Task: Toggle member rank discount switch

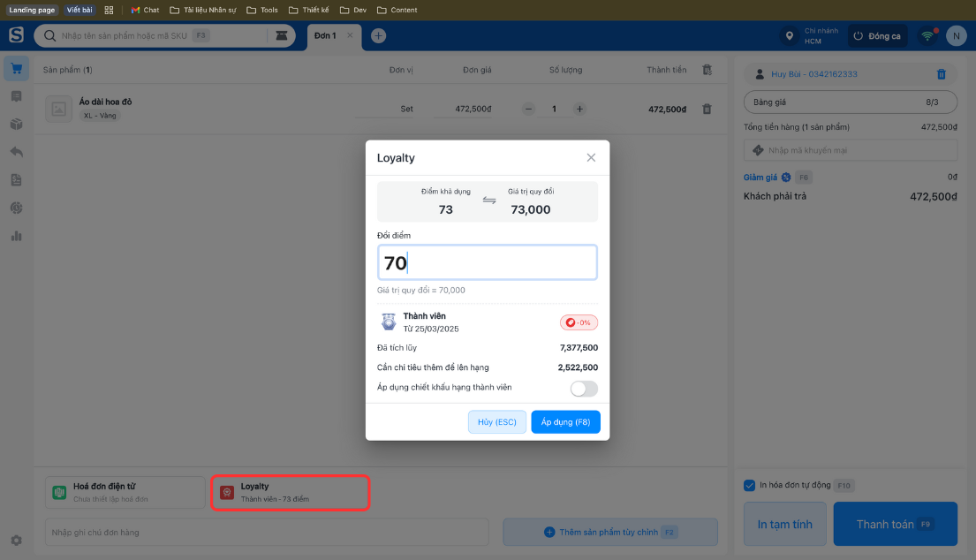Action: point(584,389)
